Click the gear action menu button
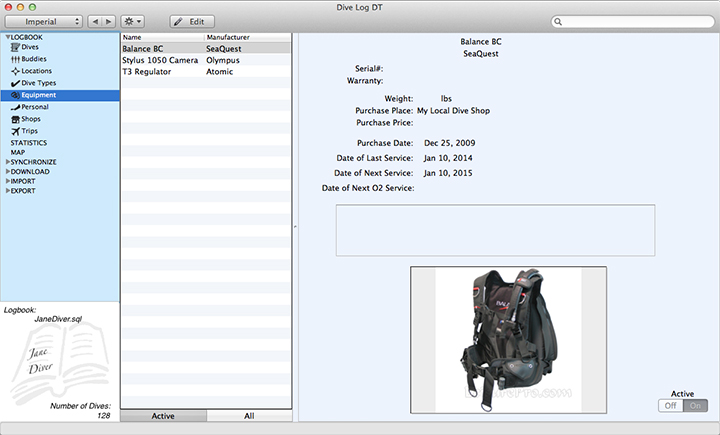The image size is (720, 435). [x=131, y=21]
